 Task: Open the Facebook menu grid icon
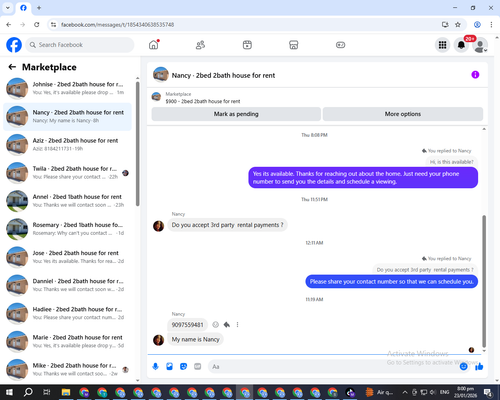point(442,45)
